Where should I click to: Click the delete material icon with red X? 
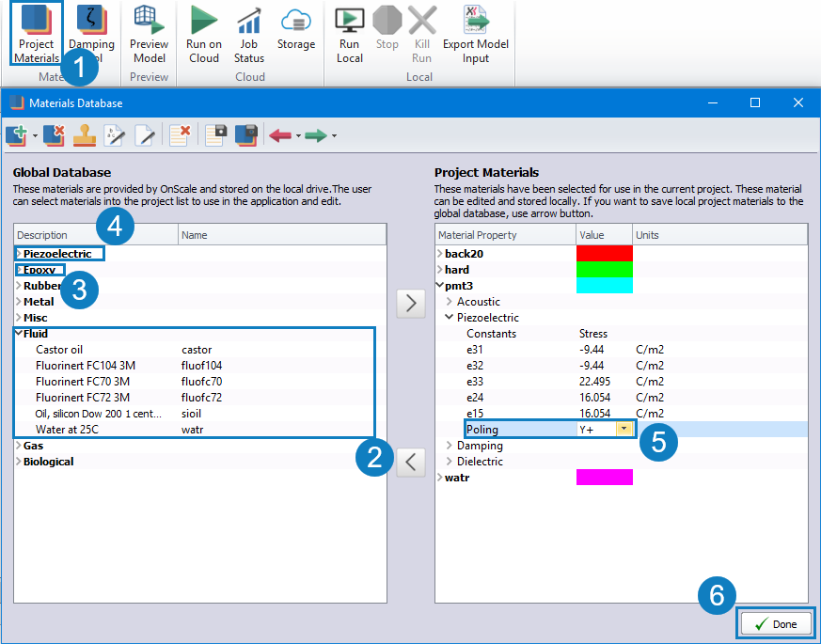(54, 135)
